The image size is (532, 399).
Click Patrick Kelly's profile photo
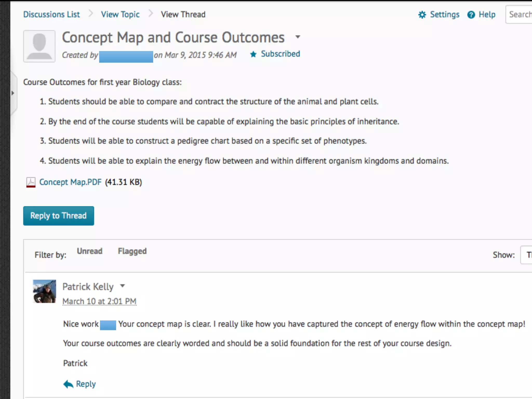pos(44,291)
